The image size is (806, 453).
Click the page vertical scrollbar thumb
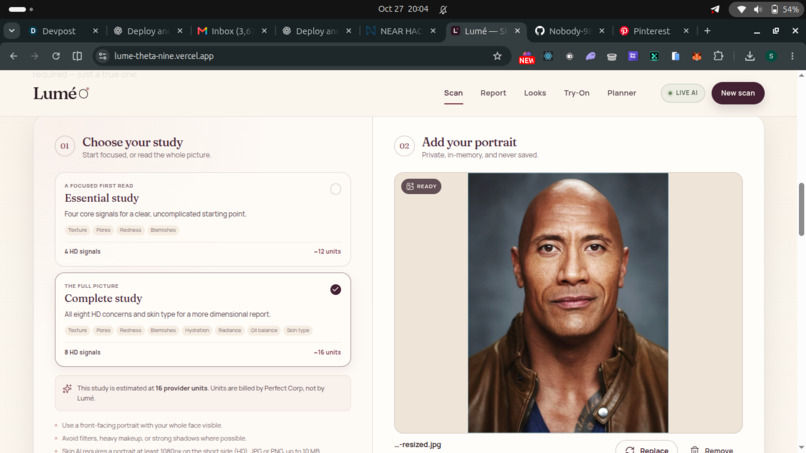[801, 209]
